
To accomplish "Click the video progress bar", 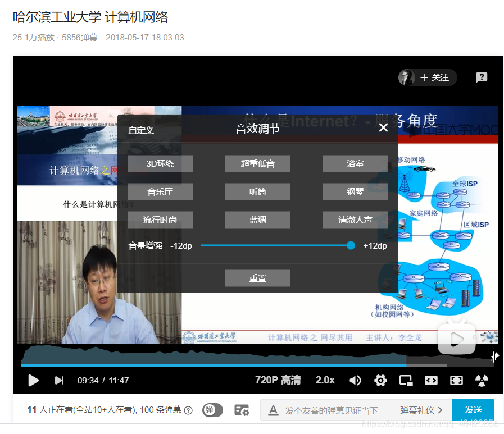I will point(258,366).
